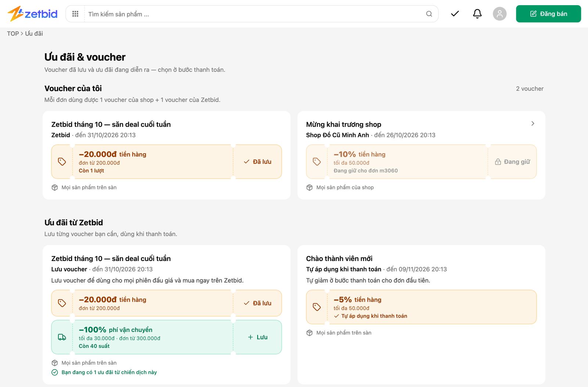Click −100% phí vận chuyển coupon text
The width and height of the screenshot is (588, 387).
pos(115,330)
